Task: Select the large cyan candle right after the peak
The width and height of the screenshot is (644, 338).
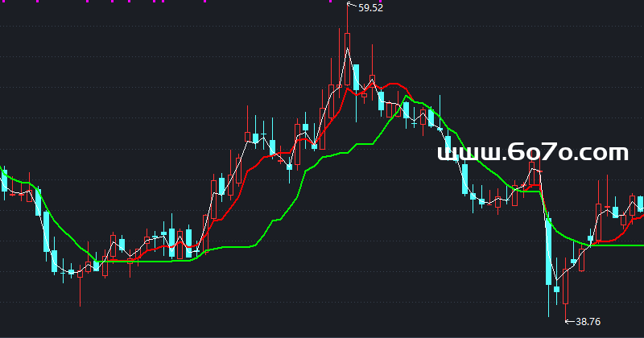Action: 356,78
